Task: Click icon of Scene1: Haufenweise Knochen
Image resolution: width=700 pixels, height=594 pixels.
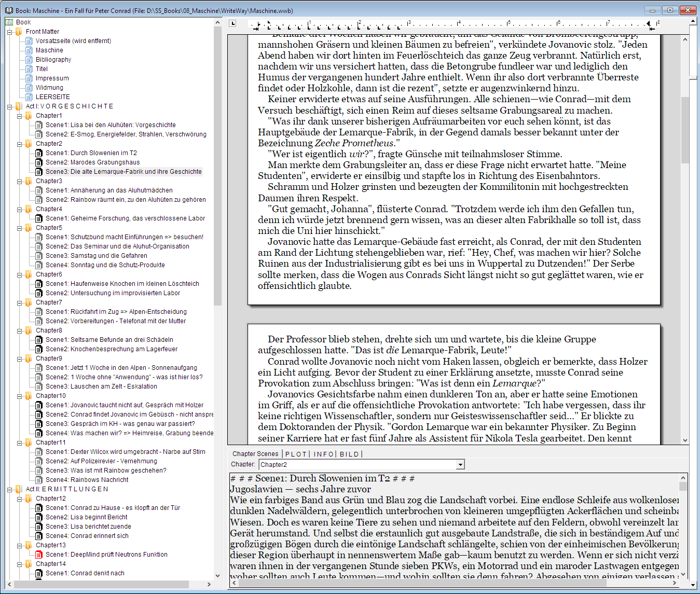Action: 39,284
